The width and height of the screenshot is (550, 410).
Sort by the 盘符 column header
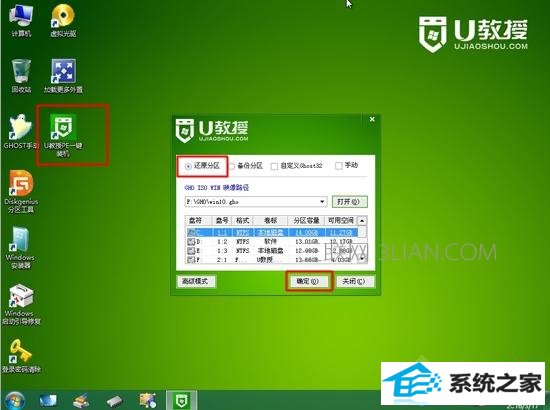199,220
